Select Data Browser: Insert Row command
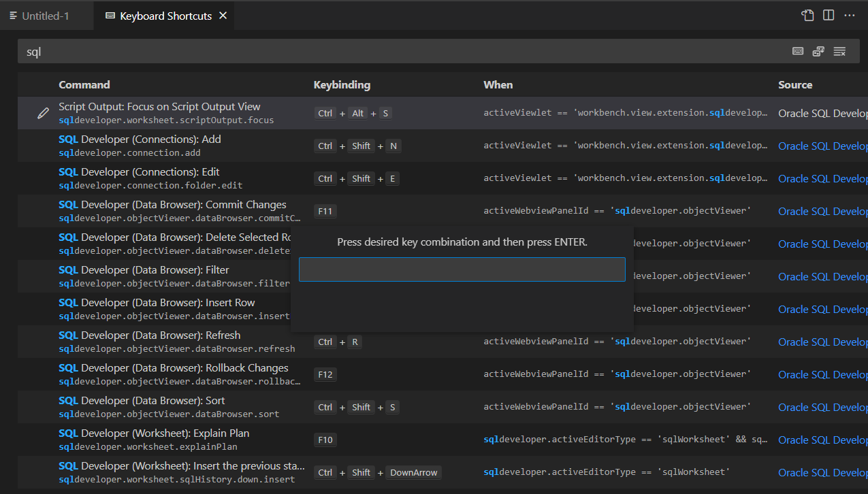 (157, 302)
